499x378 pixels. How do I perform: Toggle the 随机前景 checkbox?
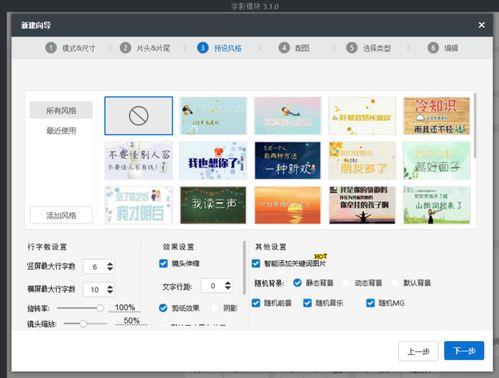coord(256,303)
